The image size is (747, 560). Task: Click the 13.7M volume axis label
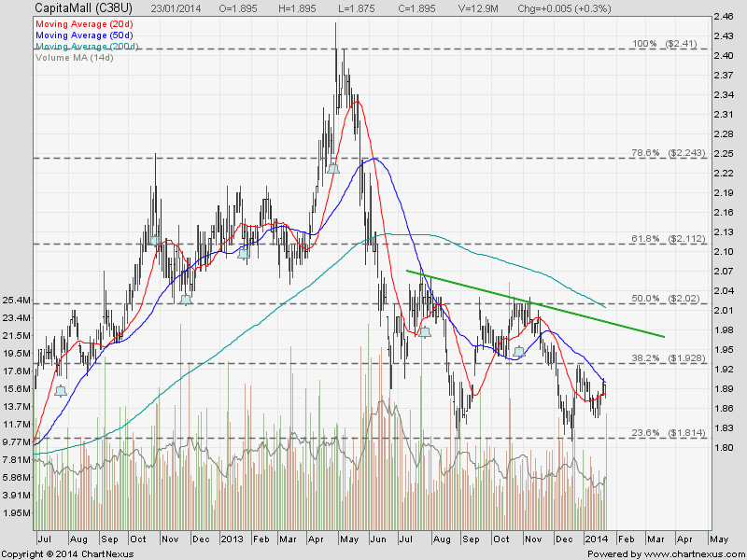pyautogui.click(x=17, y=407)
